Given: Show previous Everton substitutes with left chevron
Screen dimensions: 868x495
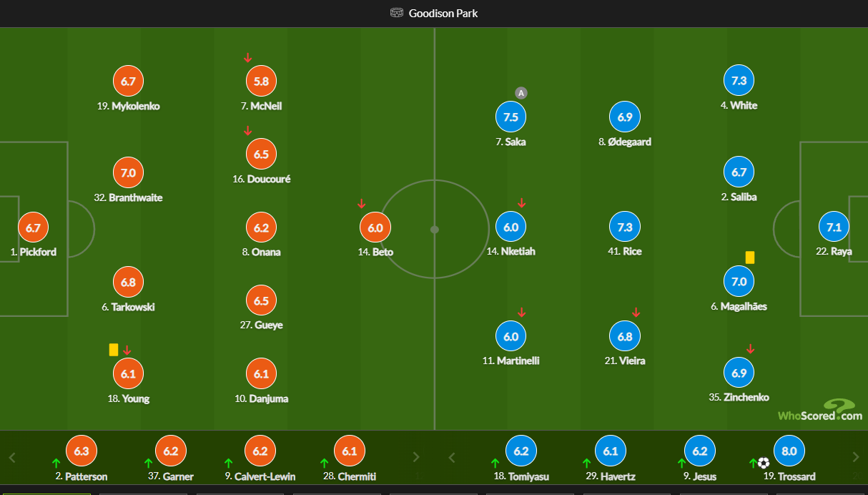Looking at the screenshot, I should click(11, 457).
